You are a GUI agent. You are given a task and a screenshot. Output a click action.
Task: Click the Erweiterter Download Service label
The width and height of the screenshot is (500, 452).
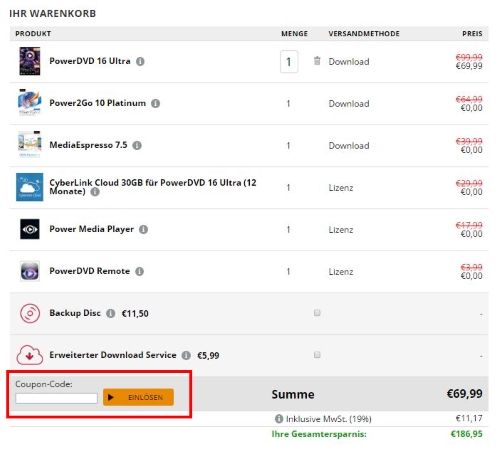pyautogui.click(x=113, y=355)
